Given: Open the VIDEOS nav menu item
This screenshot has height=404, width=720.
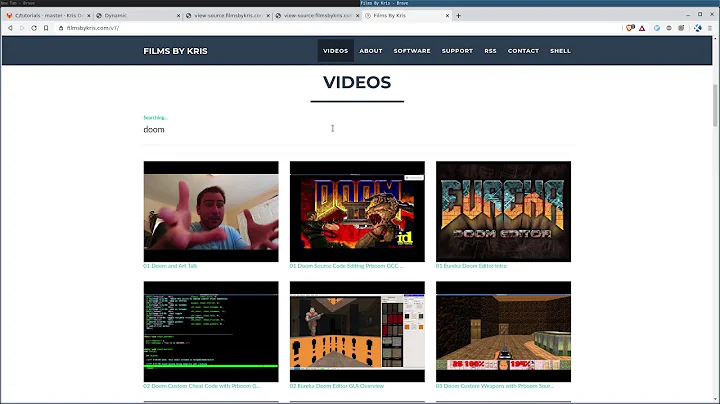Looking at the screenshot, I should point(335,51).
